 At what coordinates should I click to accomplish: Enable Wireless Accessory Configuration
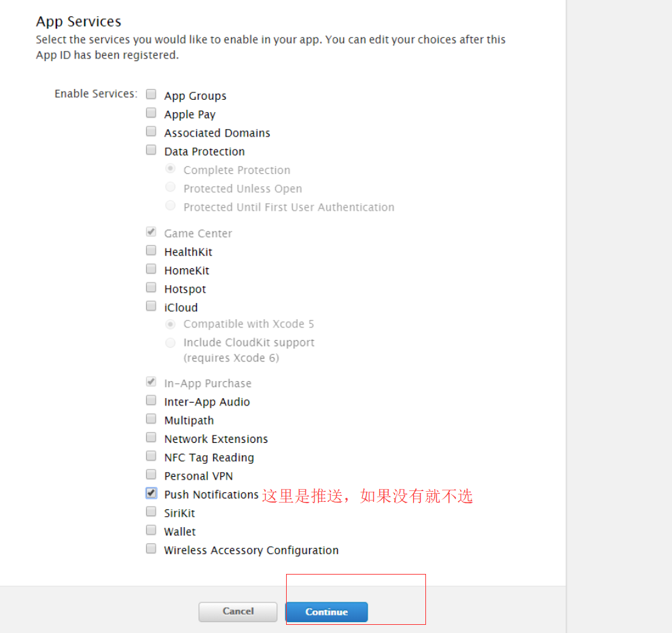(x=151, y=548)
